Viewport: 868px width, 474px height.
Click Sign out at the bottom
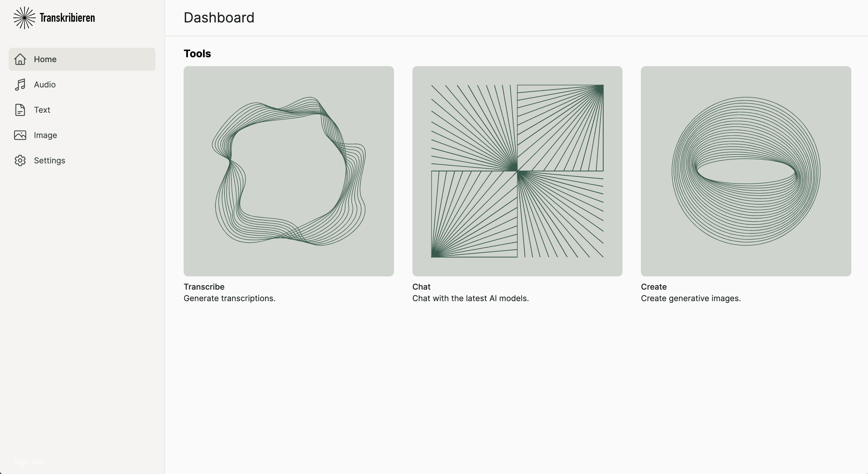point(28,462)
